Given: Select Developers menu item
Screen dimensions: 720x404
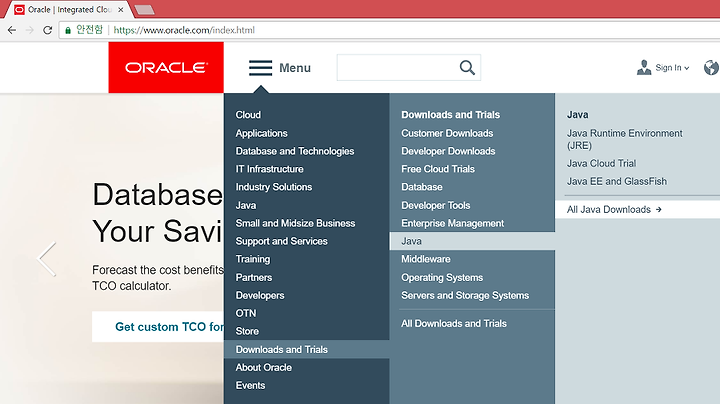Looking at the screenshot, I should click(x=260, y=295).
